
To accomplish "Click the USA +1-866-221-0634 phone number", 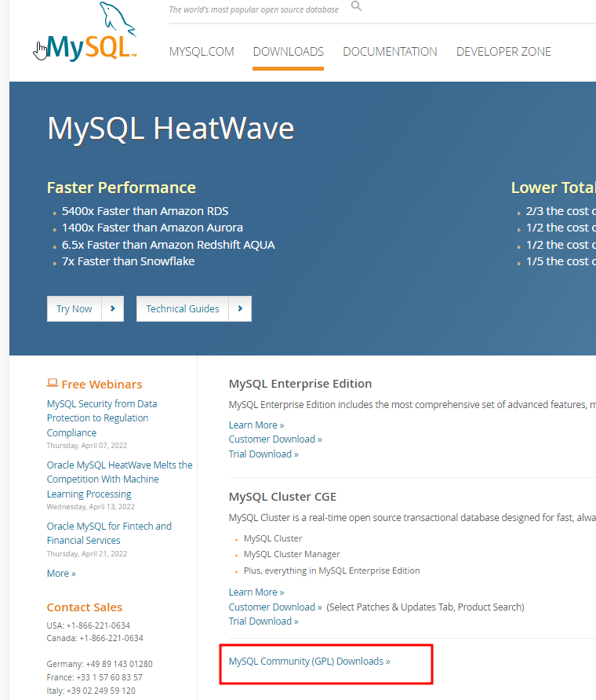I will click(x=89, y=625).
